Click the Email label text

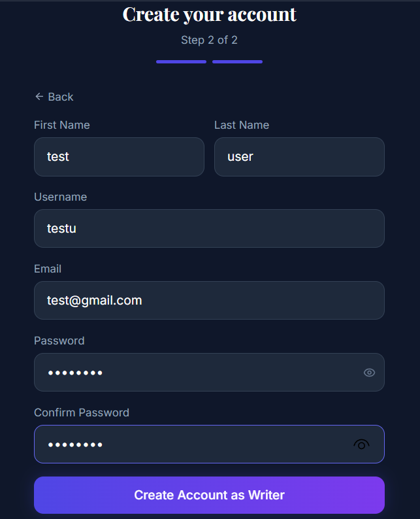tap(48, 269)
